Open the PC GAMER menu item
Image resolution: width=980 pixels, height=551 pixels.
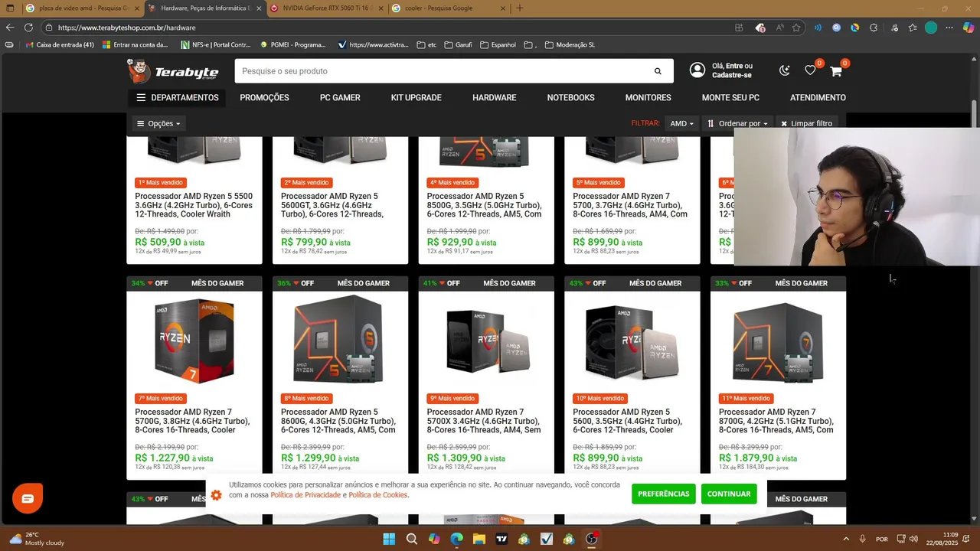click(x=340, y=98)
